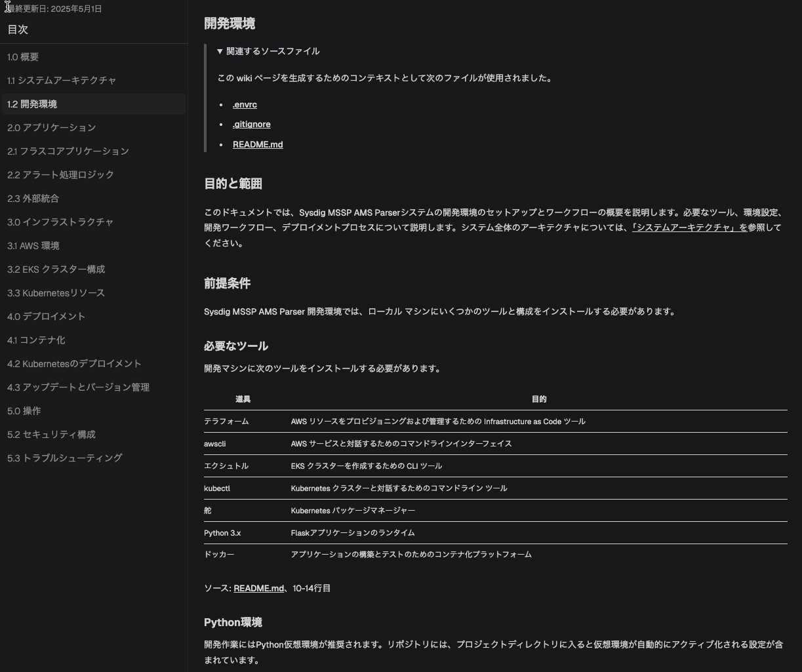
Task: Go to 5.0 操作
Action: click(93, 411)
